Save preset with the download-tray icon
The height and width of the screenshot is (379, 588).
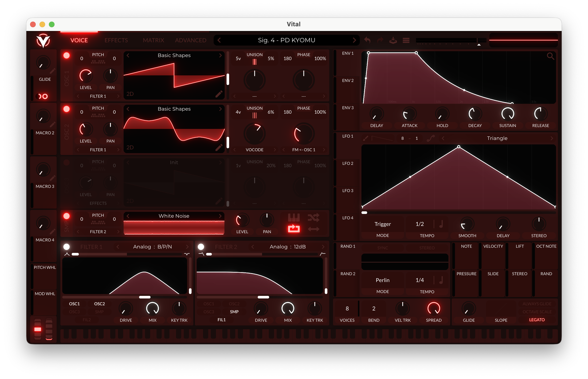393,40
